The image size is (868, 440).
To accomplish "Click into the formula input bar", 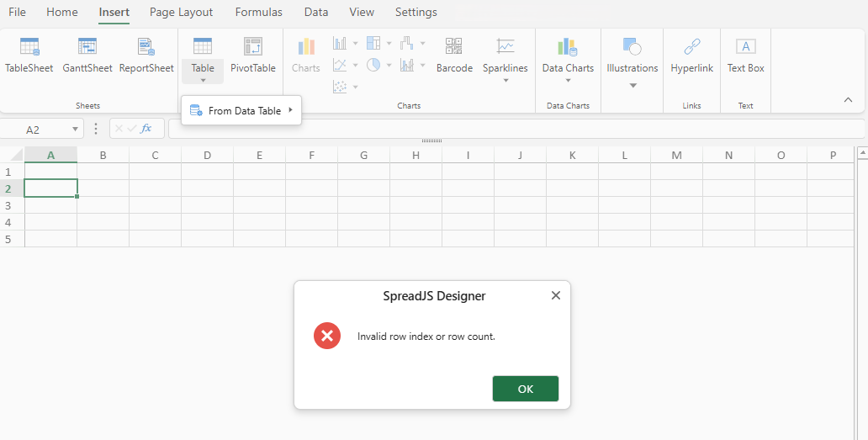I will click(x=516, y=129).
